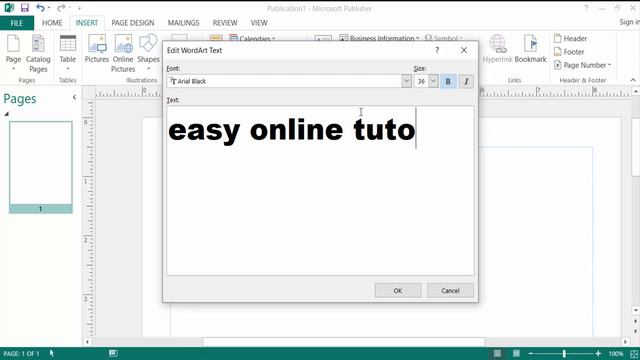Expand the Size dropdown arrow
Viewport: 640px width, 360px height.
tap(433, 81)
